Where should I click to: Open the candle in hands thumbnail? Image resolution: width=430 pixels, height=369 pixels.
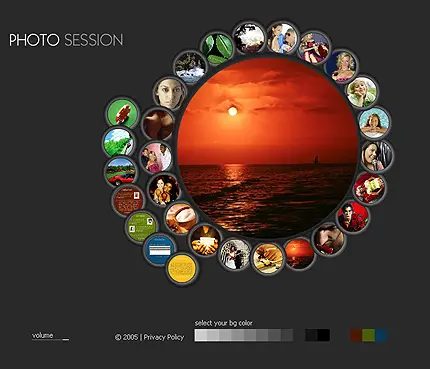pos(205,240)
